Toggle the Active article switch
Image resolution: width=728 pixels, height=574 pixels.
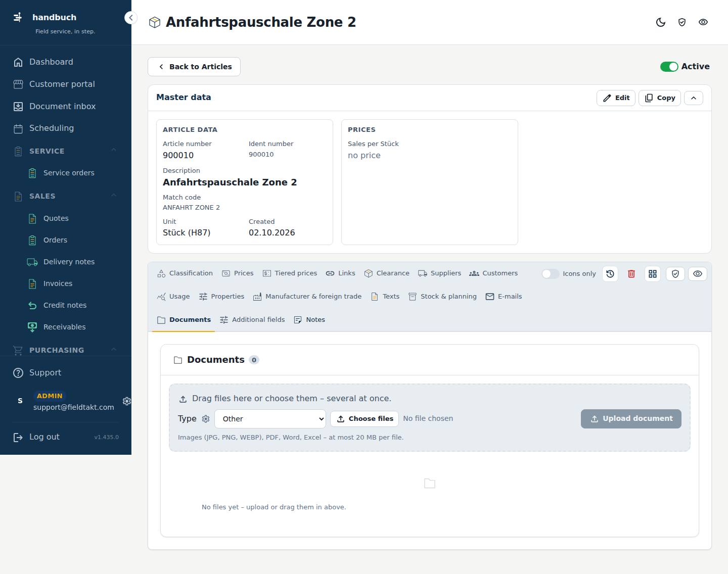click(669, 67)
